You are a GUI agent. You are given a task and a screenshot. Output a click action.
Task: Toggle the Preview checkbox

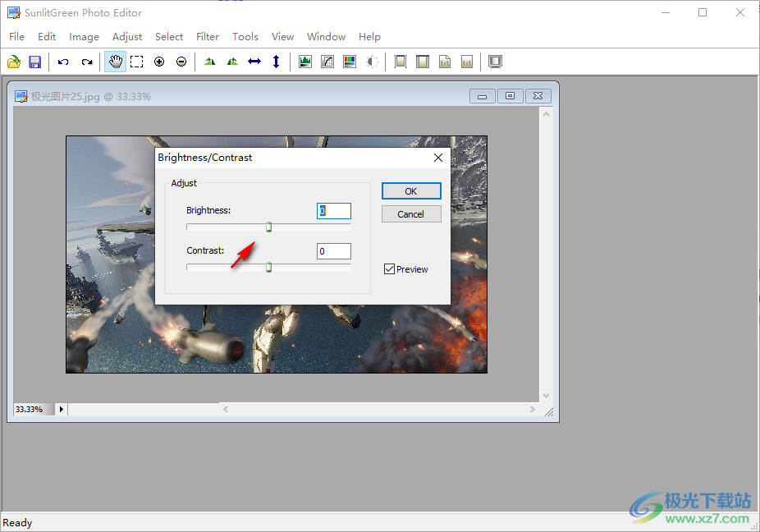389,268
